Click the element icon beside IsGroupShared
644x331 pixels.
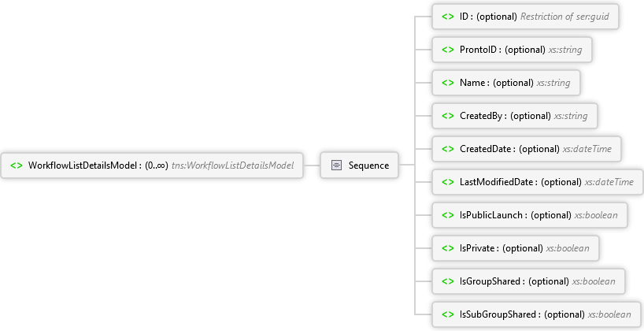pos(447,281)
